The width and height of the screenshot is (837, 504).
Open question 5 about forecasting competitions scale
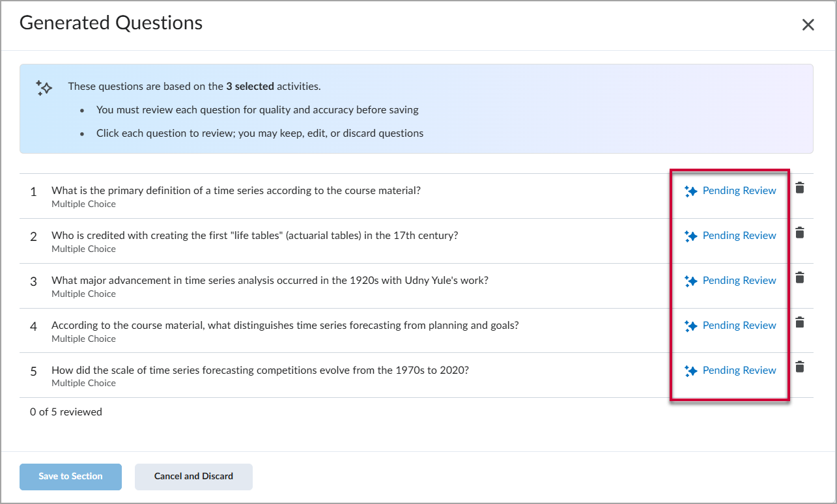260,371
